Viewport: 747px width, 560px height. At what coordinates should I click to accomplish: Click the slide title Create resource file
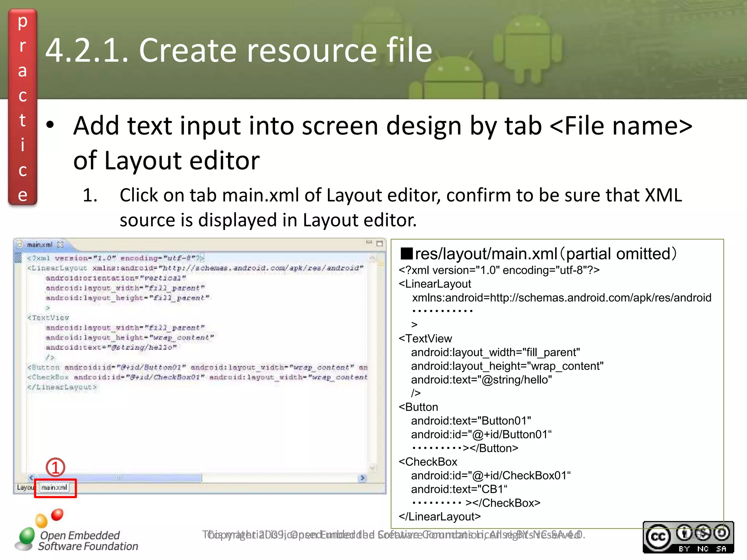coord(239,50)
